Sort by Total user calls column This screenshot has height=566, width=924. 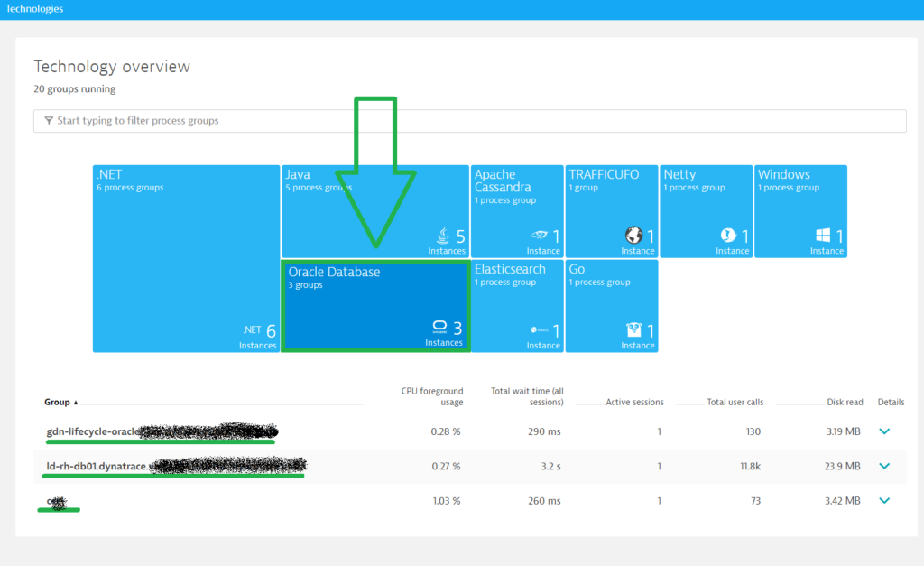pyautogui.click(x=735, y=402)
